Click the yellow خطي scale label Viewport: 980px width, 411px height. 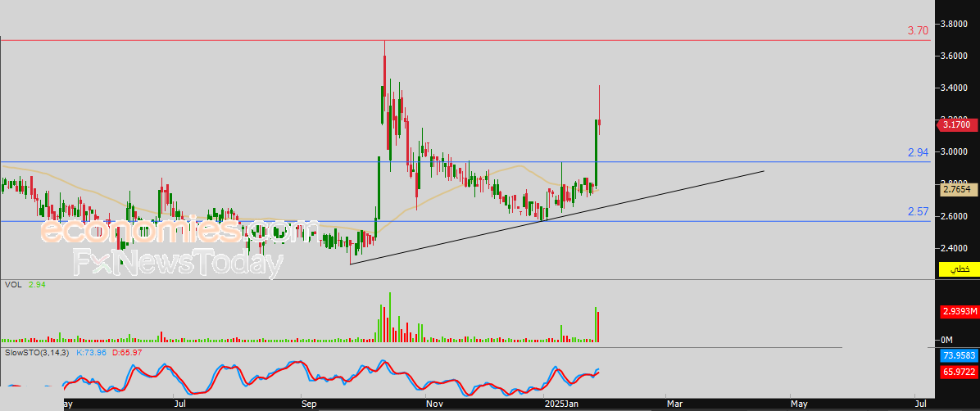pos(958,269)
